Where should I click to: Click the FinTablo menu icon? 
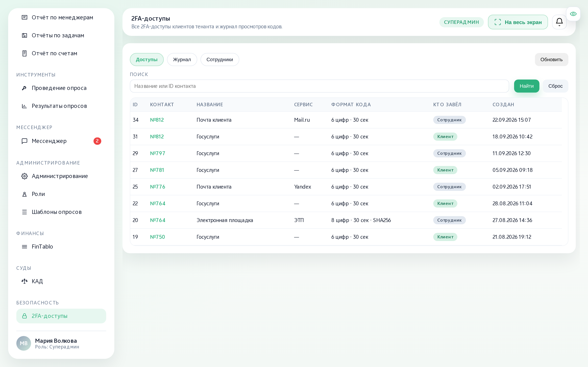click(24, 247)
